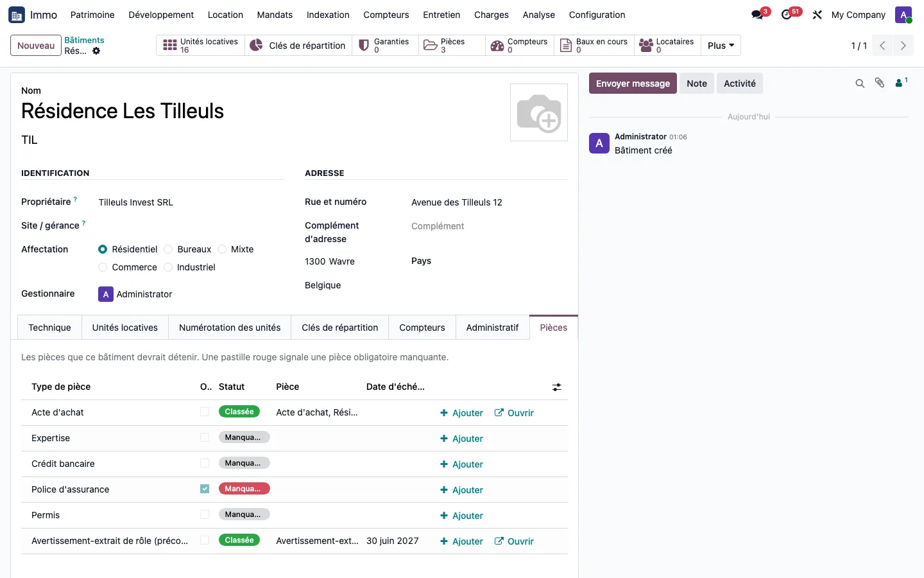Select the Mixte affectation
Viewport: 924px width, 578px height.
(222, 249)
